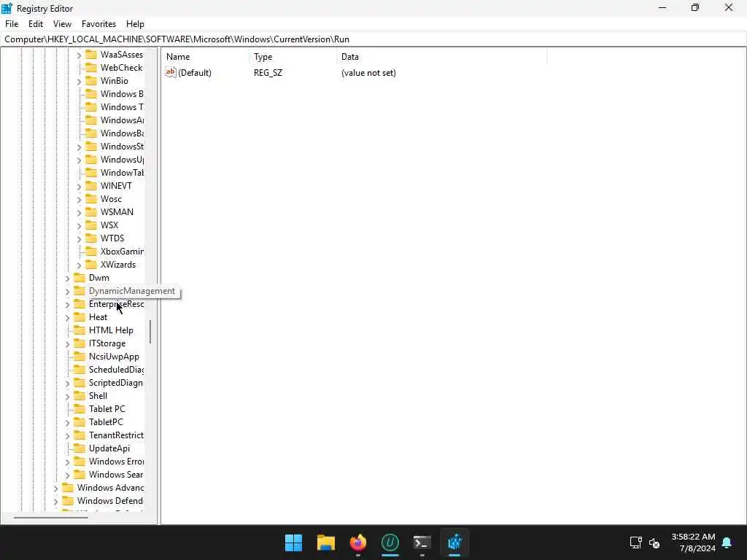The image size is (747, 560).
Task: Select the Tablet PC folder icon
Action: [x=80, y=409]
